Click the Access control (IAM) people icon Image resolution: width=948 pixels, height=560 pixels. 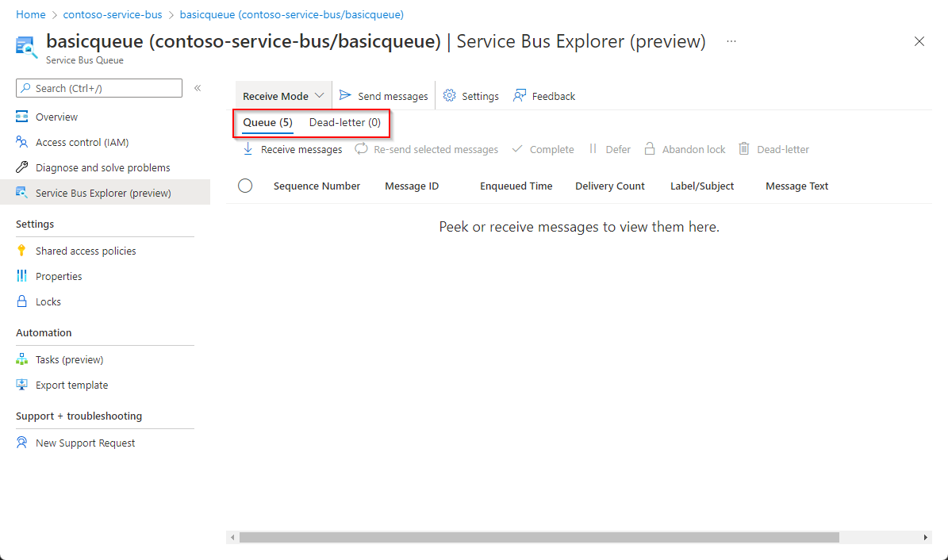click(21, 141)
